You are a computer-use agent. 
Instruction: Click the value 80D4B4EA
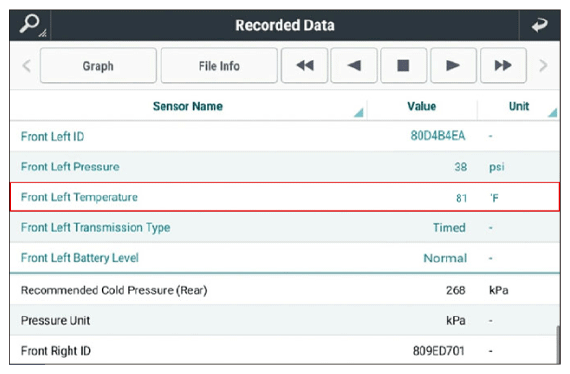[x=438, y=136]
